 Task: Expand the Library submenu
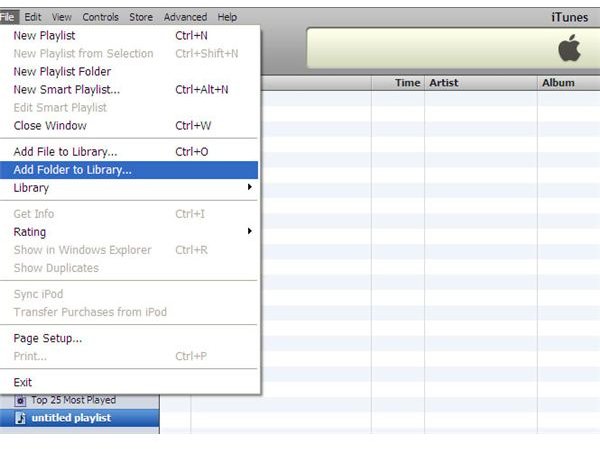pyautogui.click(x=129, y=188)
